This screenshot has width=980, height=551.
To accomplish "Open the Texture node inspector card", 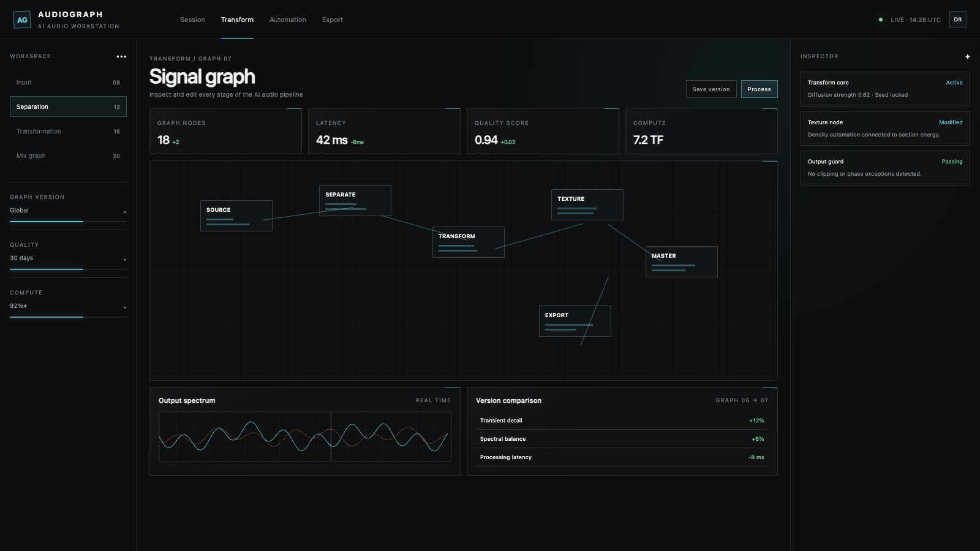I will pos(885,128).
